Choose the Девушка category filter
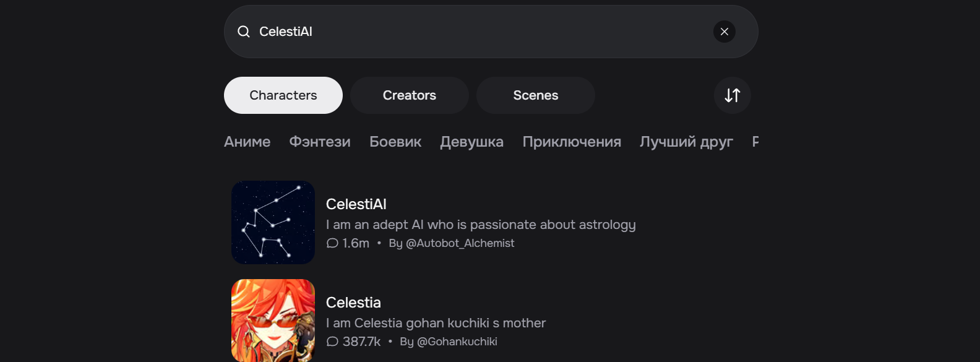Viewport: 980px width, 362px height. [472, 142]
